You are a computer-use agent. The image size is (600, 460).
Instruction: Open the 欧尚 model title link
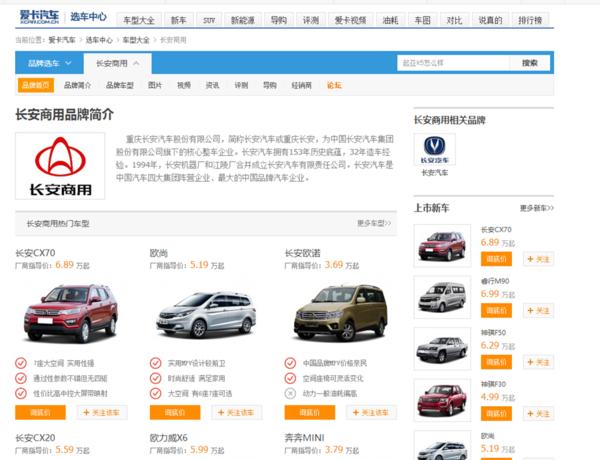[158, 253]
